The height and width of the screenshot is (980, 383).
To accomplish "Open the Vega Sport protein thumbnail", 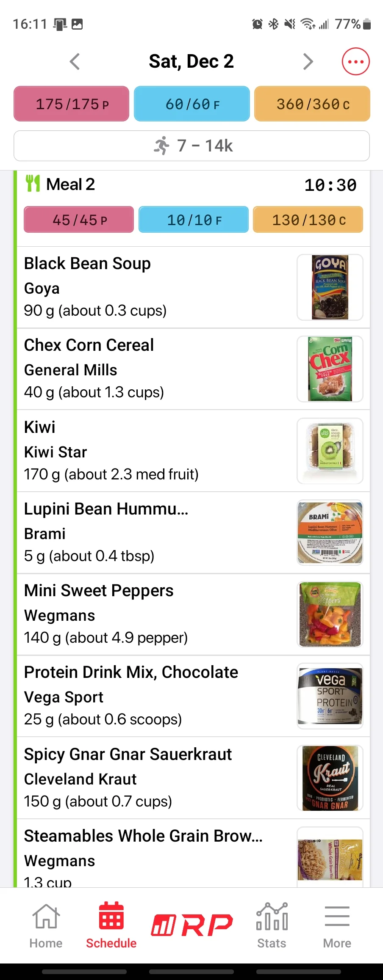I will tap(330, 696).
